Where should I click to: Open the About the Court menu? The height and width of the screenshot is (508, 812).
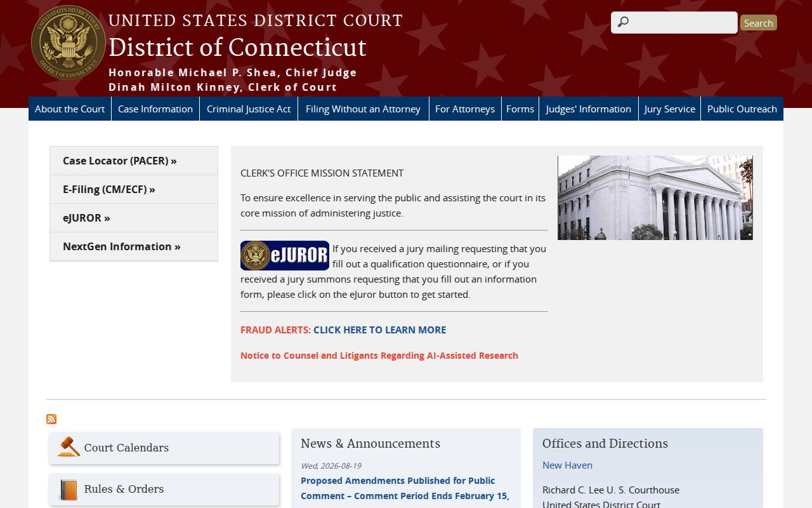70,109
